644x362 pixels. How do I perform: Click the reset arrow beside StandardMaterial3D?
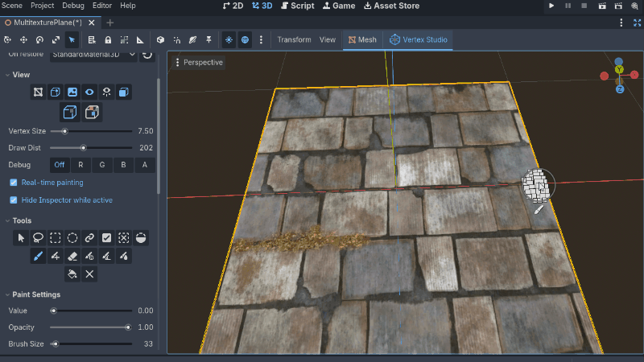pyautogui.click(x=147, y=55)
